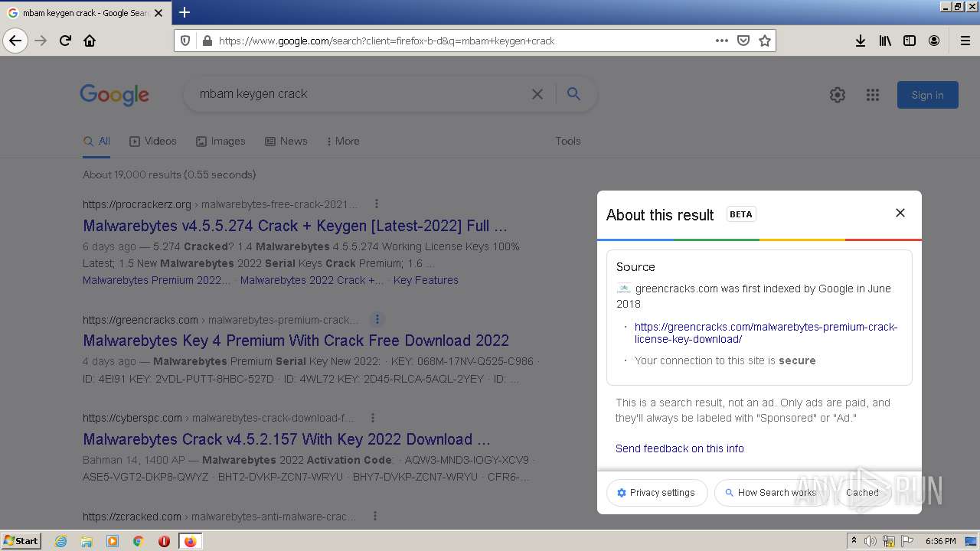Viewport: 980px width, 551px height.
Task: Switch to News results tab
Action: pos(286,142)
